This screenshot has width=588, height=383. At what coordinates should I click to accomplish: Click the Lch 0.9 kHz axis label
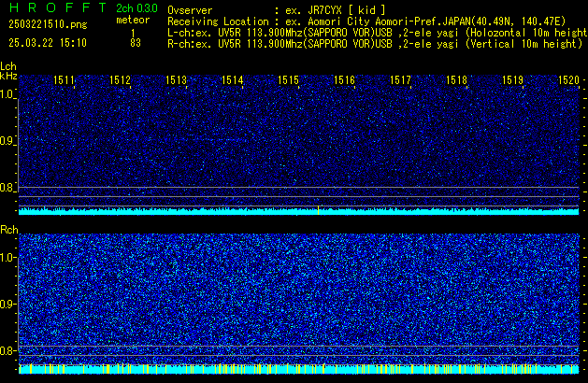pyautogui.click(x=7, y=141)
